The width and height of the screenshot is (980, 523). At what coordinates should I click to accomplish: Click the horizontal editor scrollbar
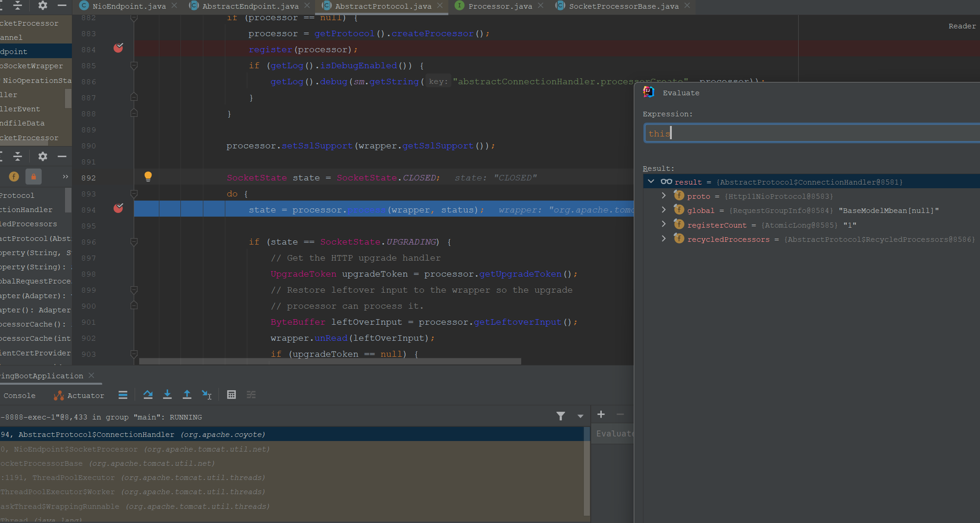(330, 361)
